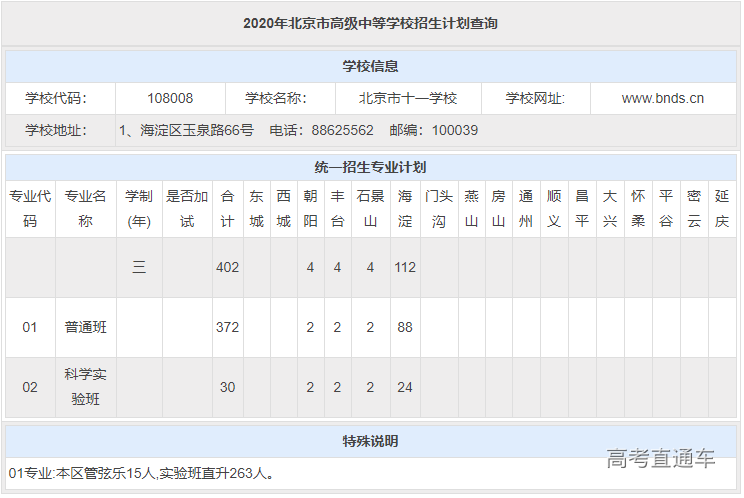This screenshot has width=744, height=498.
Task: Click the 高考直通车 watermark logo
Action: coord(661,459)
